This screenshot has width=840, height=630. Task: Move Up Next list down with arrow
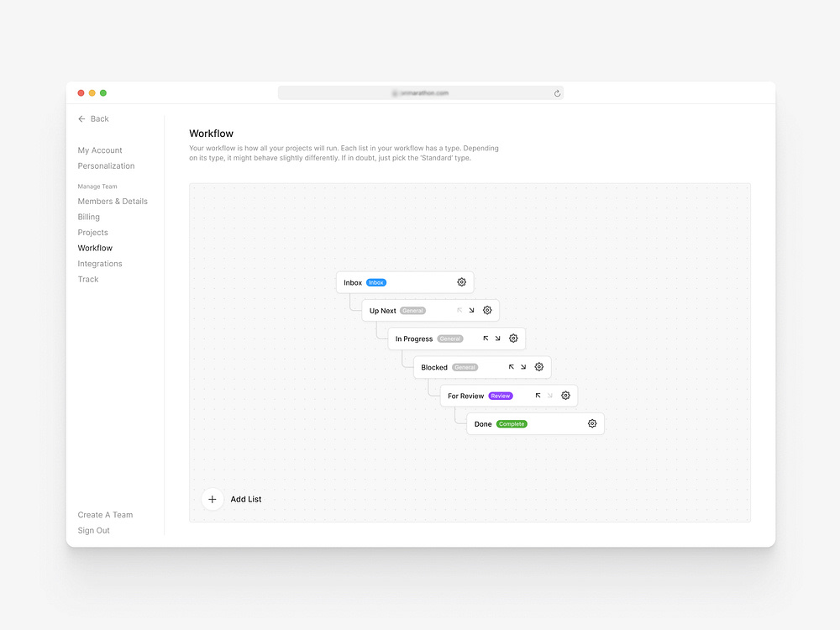(471, 310)
